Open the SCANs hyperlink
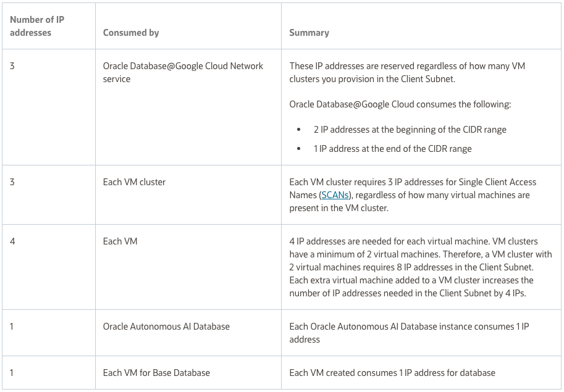The image size is (564, 392). click(335, 195)
